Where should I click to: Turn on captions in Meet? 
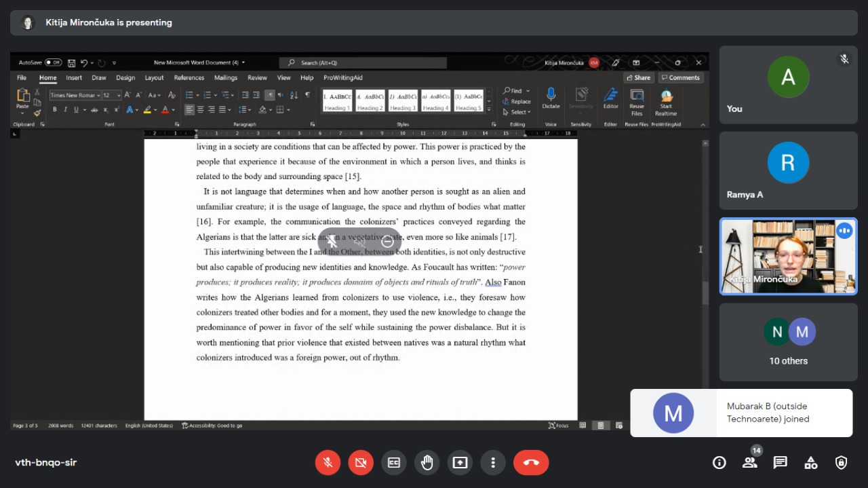(x=394, y=463)
